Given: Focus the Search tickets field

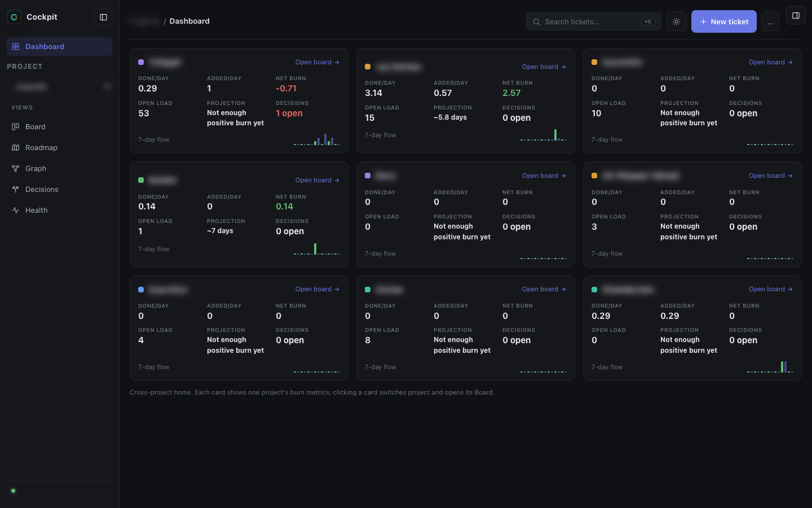Looking at the screenshot, I should coord(593,21).
